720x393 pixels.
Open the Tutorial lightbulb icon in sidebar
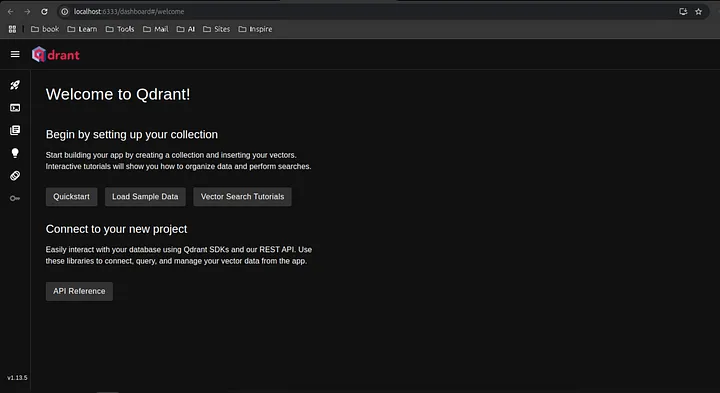[15, 153]
